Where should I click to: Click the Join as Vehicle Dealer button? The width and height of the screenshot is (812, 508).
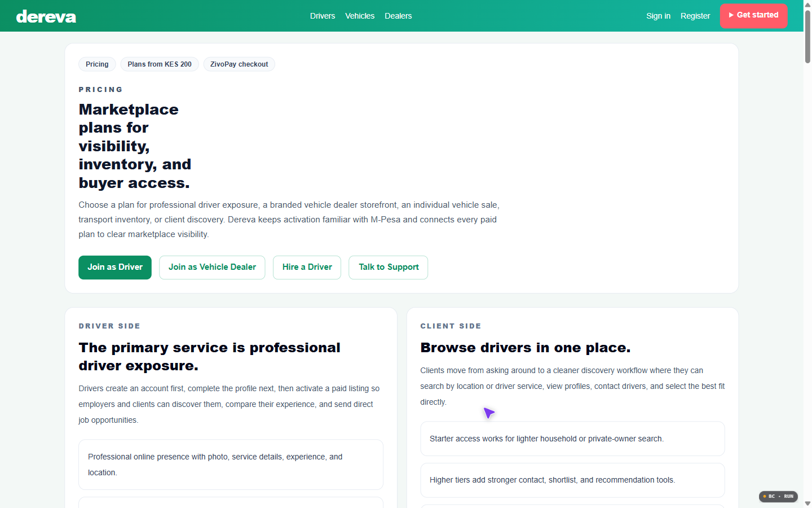[x=212, y=268]
